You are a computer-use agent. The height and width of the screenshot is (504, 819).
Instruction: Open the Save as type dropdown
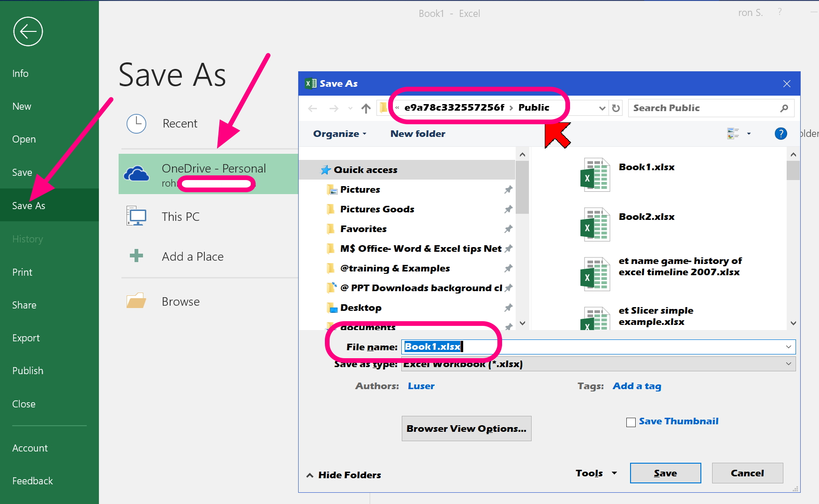tap(789, 364)
